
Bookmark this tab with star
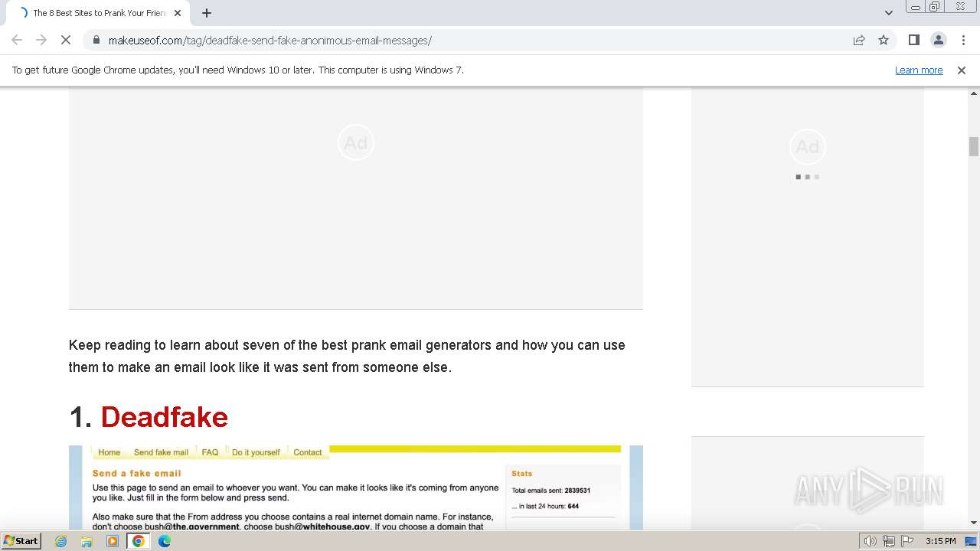tap(884, 40)
